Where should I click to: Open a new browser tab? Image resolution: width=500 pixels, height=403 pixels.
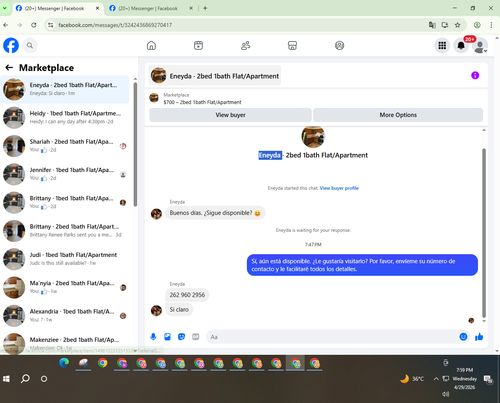pyautogui.click(x=205, y=8)
